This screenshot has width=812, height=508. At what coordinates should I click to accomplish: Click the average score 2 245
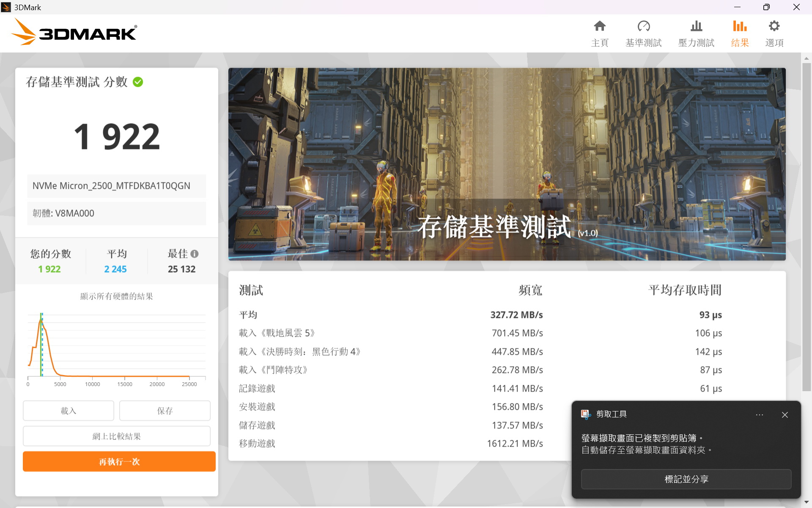pos(115,269)
